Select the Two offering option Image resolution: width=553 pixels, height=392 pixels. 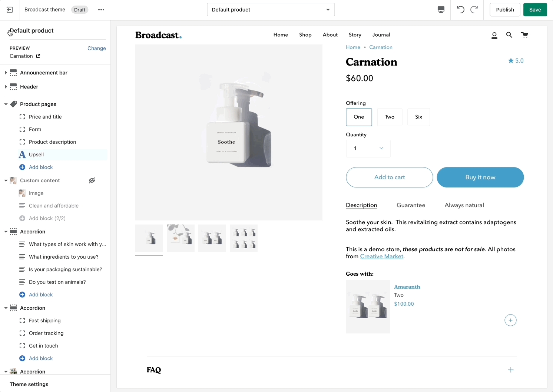pyautogui.click(x=390, y=117)
